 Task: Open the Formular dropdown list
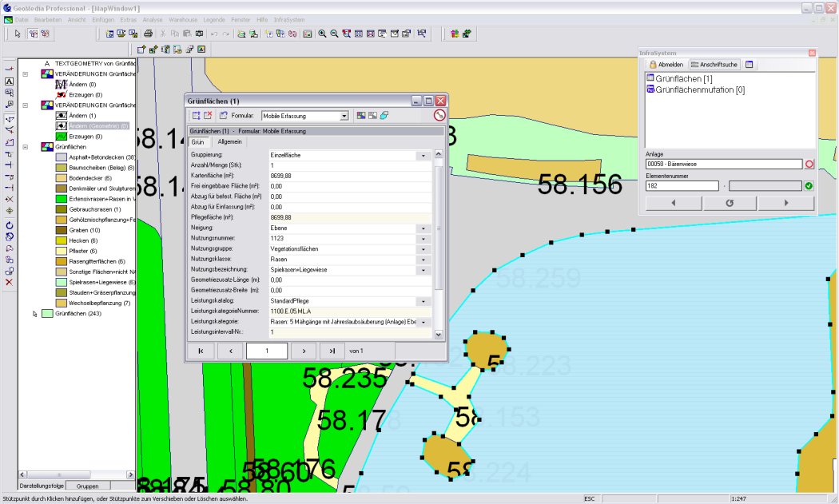(x=344, y=116)
